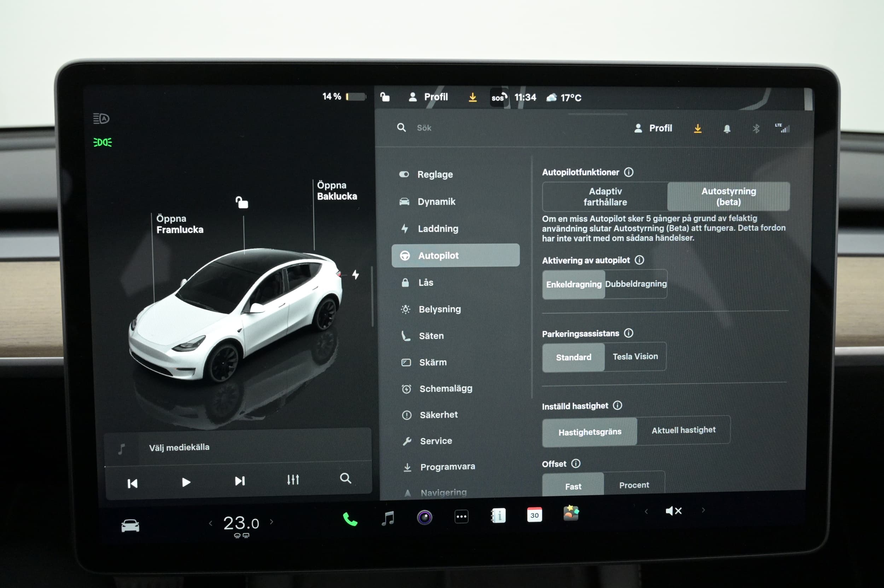Open the Säkerhet settings menu
This screenshot has width=884, height=588.
(438, 415)
